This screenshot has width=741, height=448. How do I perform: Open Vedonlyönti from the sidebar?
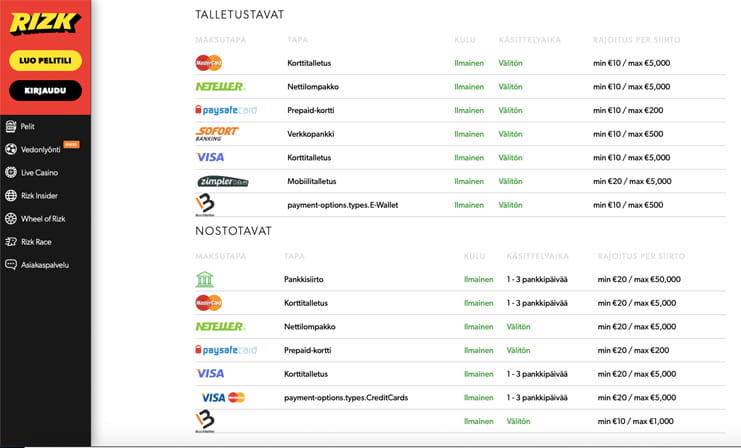click(x=41, y=149)
